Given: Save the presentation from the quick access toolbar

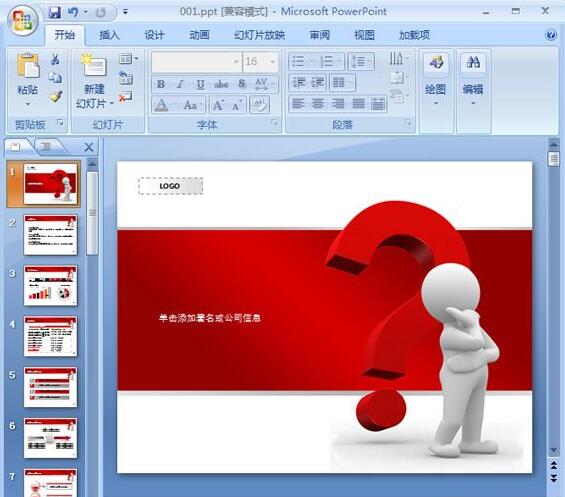Looking at the screenshot, I should click(x=54, y=12).
